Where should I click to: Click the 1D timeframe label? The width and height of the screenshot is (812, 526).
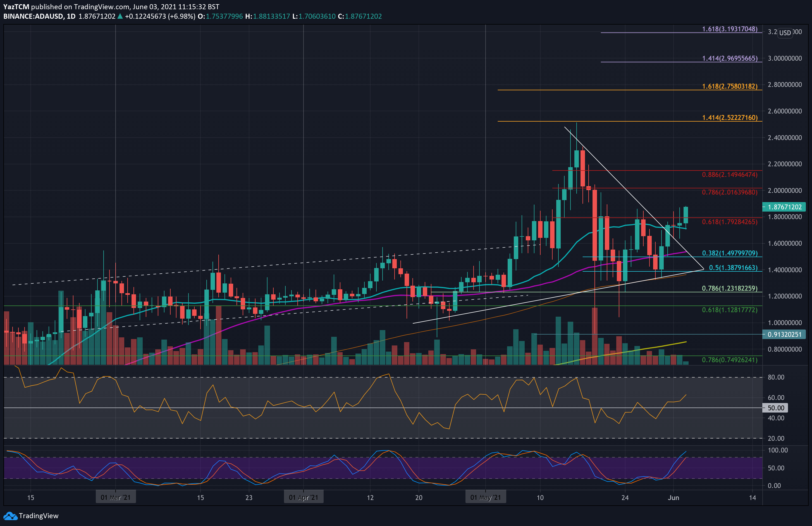pyautogui.click(x=71, y=16)
